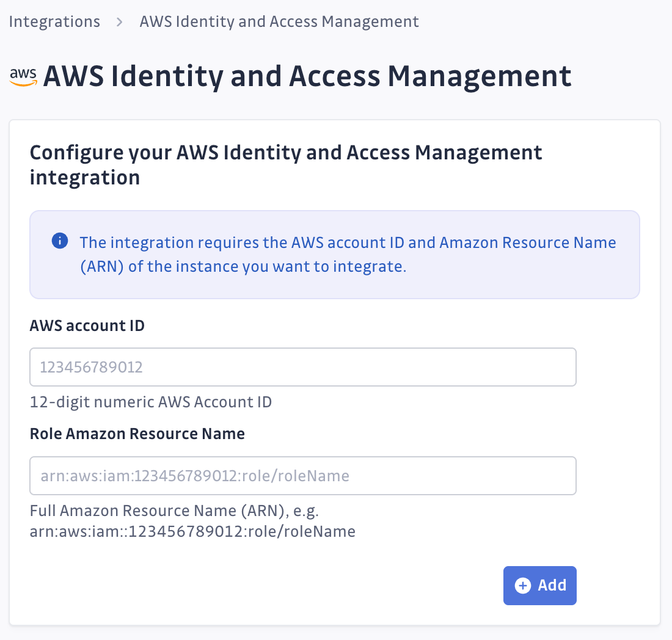The height and width of the screenshot is (640, 672).
Task: Click the white plus-circle on the blue button
Action: click(x=522, y=585)
